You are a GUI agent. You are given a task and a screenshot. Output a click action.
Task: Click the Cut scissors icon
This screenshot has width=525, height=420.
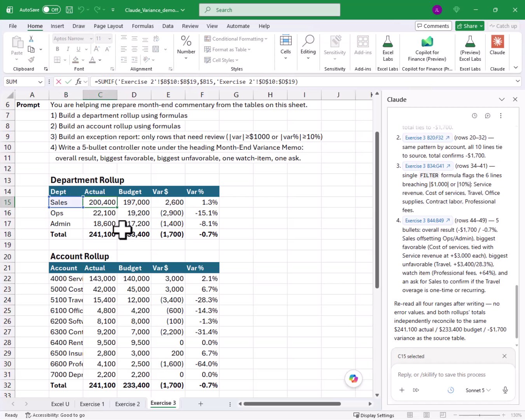point(31,38)
